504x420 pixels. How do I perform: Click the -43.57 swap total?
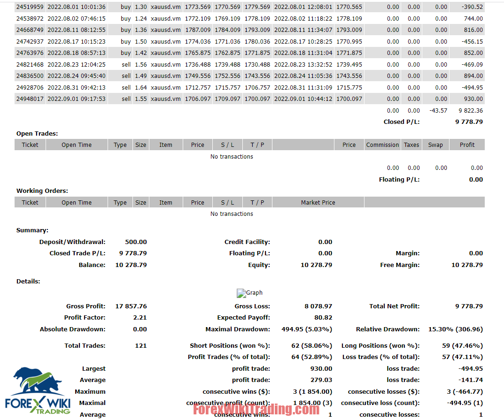(x=438, y=110)
